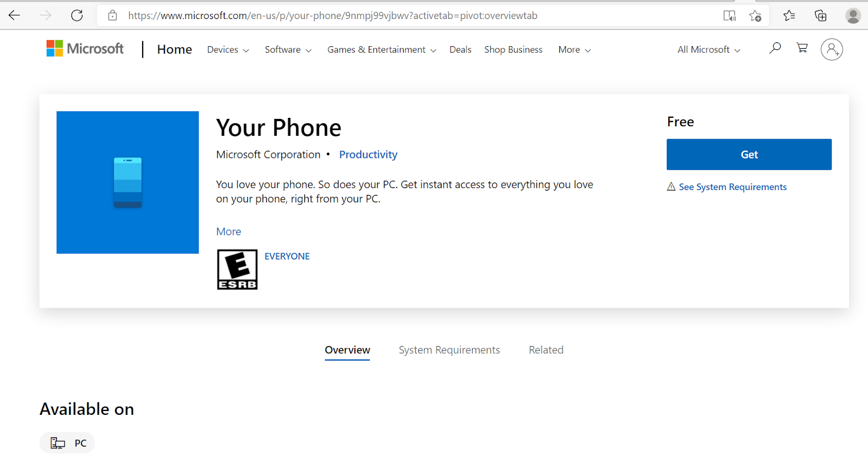
Task: Click the blue Get button
Action: coord(749,155)
